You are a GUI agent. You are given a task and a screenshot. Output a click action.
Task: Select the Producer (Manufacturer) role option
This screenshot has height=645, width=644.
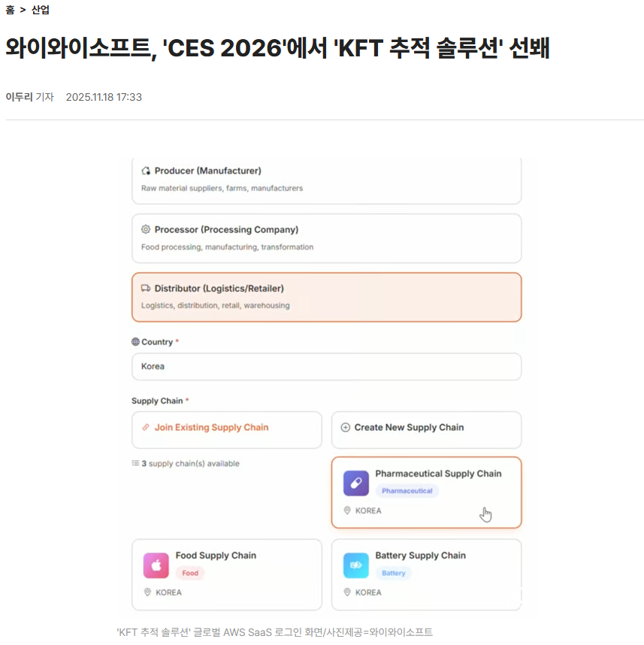click(326, 180)
